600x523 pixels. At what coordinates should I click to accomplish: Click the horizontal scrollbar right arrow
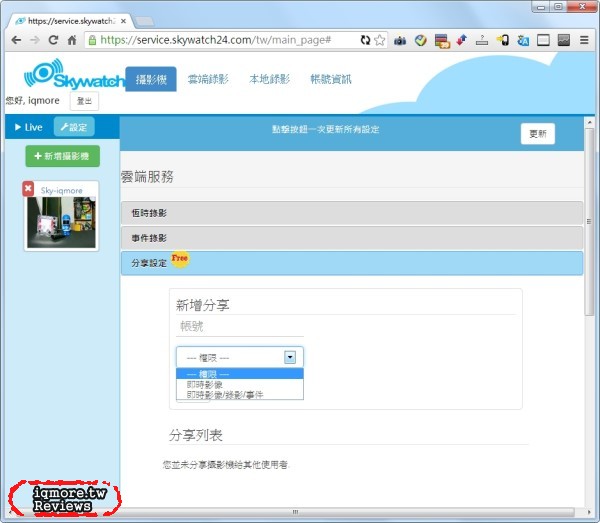pos(589,512)
